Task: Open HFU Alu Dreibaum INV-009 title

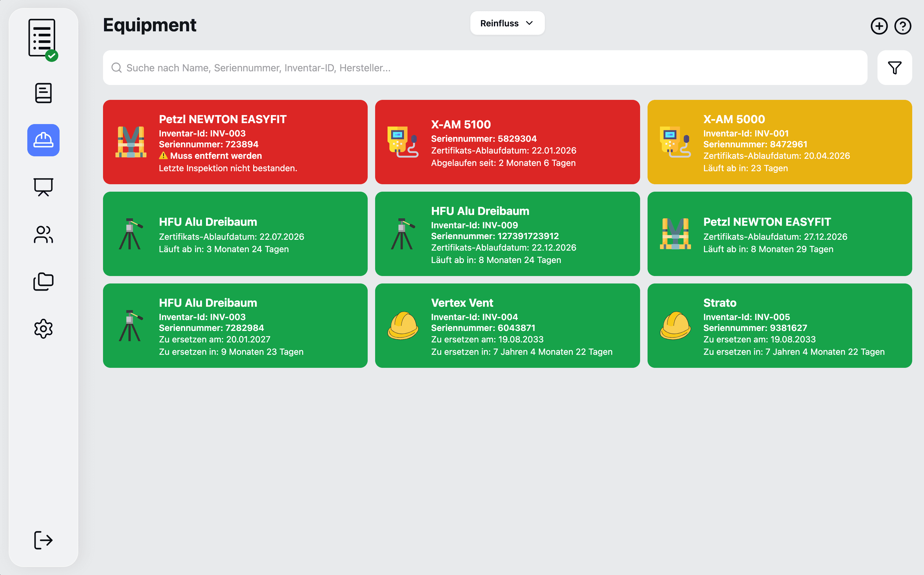Action: pyautogui.click(x=480, y=211)
